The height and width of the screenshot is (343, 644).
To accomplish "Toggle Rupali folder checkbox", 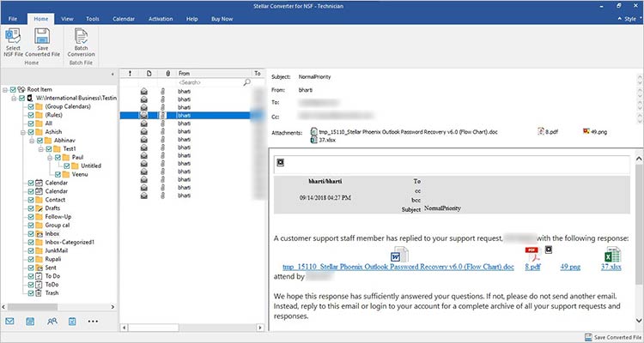I will click(x=31, y=259).
